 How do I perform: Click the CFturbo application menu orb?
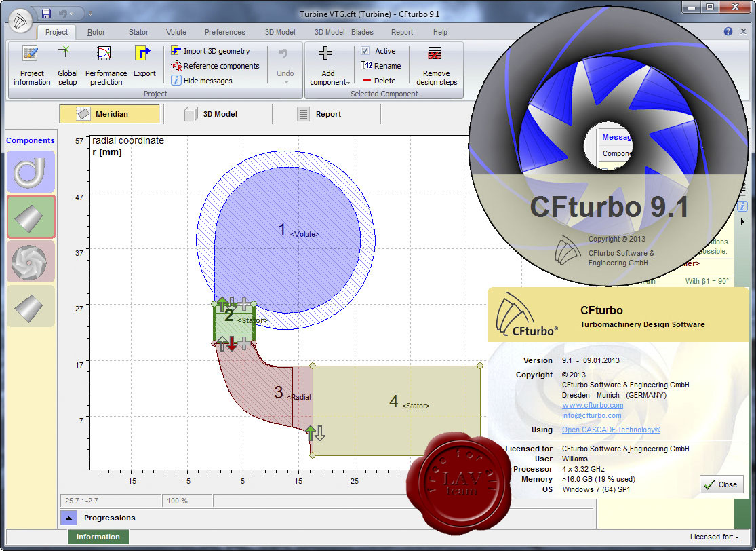point(20,21)
